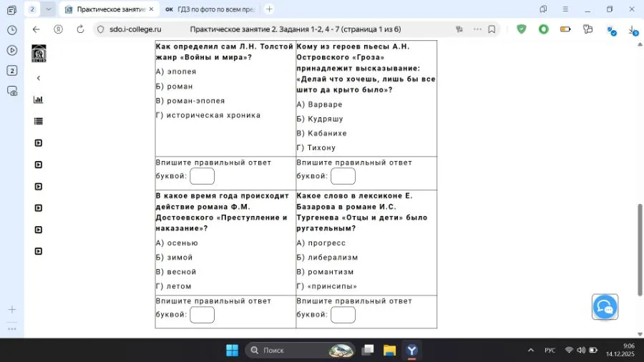Switch the РУС keyboard language indicator
The height and width of the screenshot is (362, 644).
pyautogui.click(x=550, y=350)
